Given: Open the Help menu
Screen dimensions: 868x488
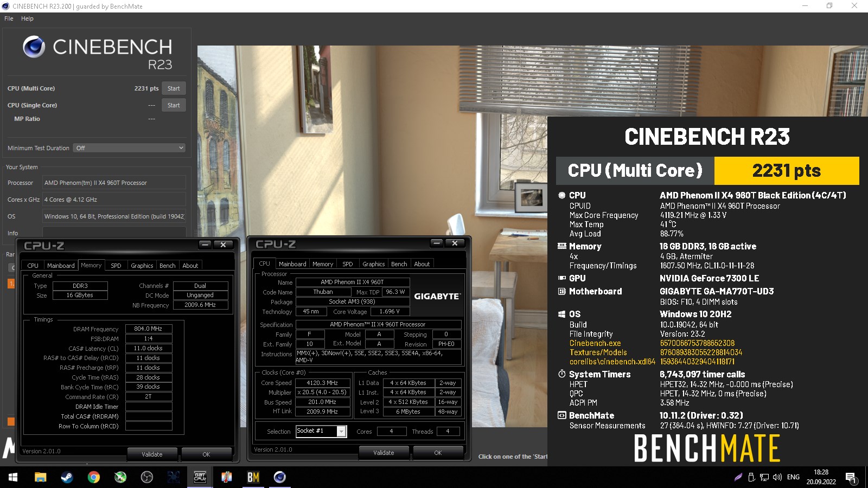Looking at the screenshot, I should tap(27, 18).
